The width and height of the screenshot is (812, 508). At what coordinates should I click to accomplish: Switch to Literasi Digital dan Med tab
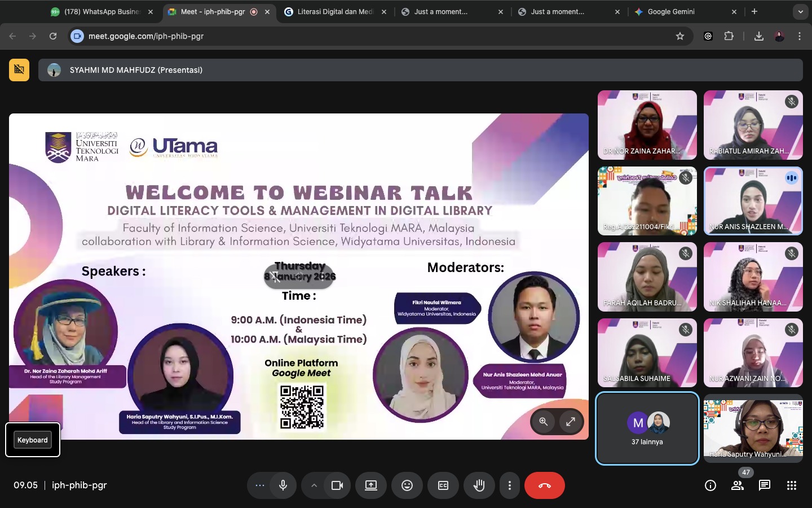click(335, 12)
